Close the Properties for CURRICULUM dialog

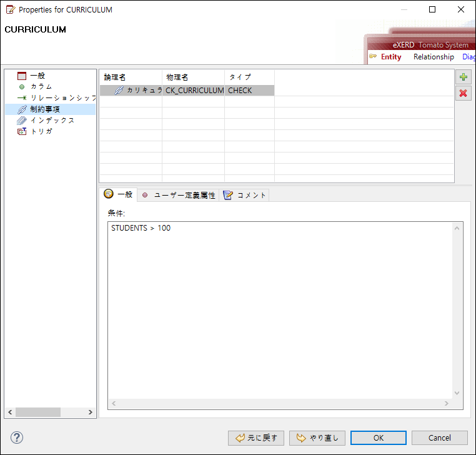click(461, 9)
